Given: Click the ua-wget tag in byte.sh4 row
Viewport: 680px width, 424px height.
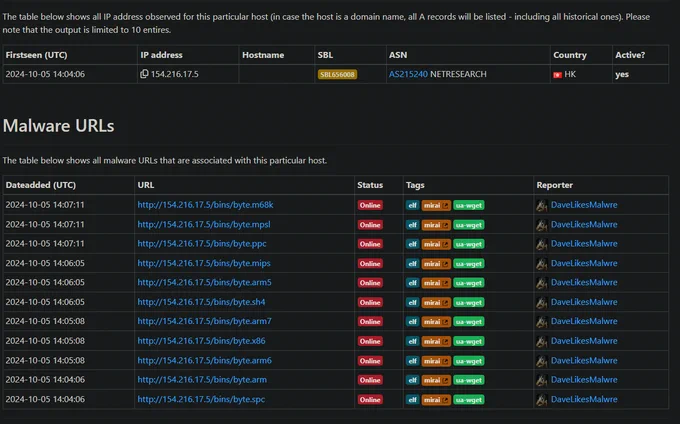Looking at the screenshot, I should (x=469, y=302).
